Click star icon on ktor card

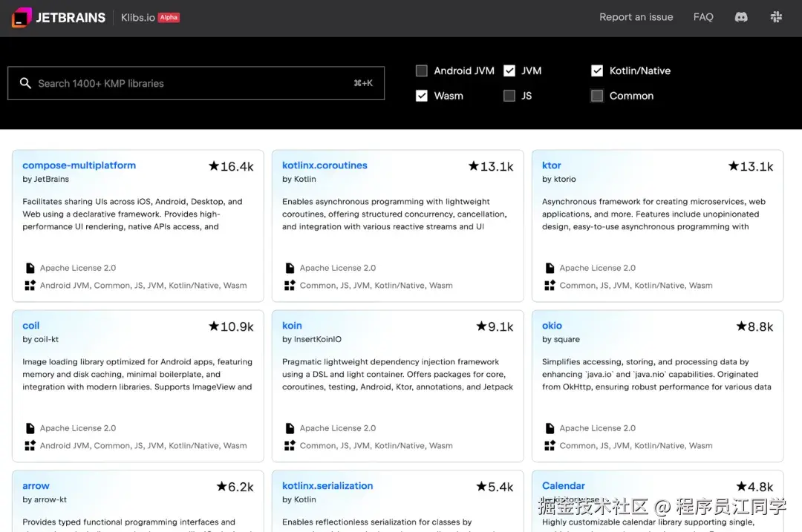(734, 165)
